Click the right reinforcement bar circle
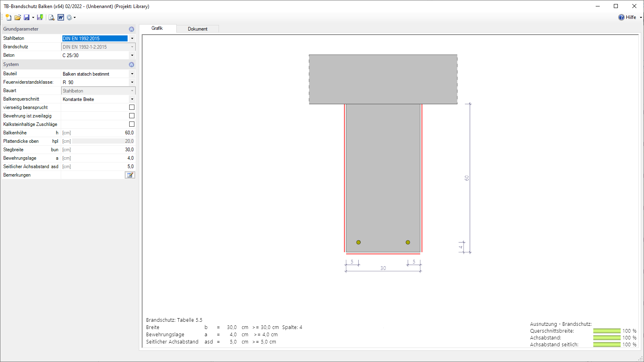 408,243
